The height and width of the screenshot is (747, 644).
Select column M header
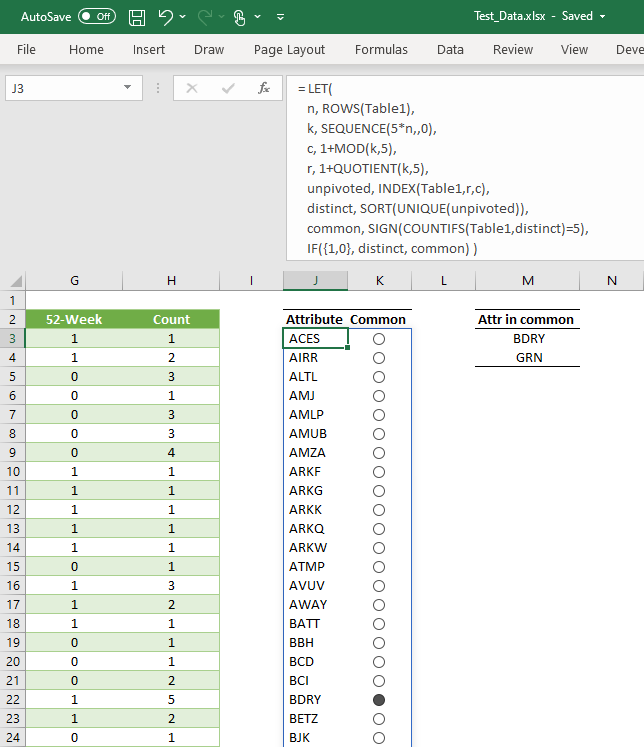pyautogui.click(x=528, y=281)
